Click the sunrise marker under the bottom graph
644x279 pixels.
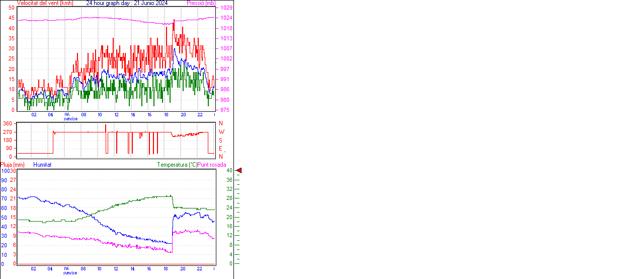(x=70, y=273)
